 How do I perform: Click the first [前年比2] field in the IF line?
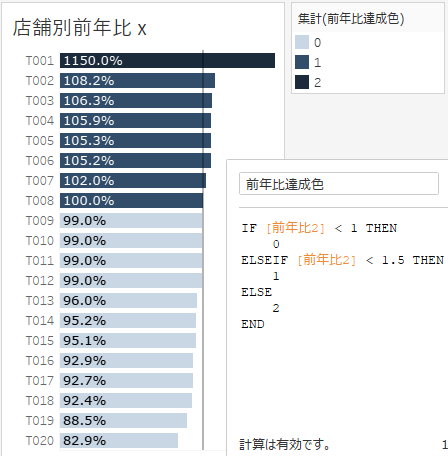pyautogui.click(x=295, y=228)
